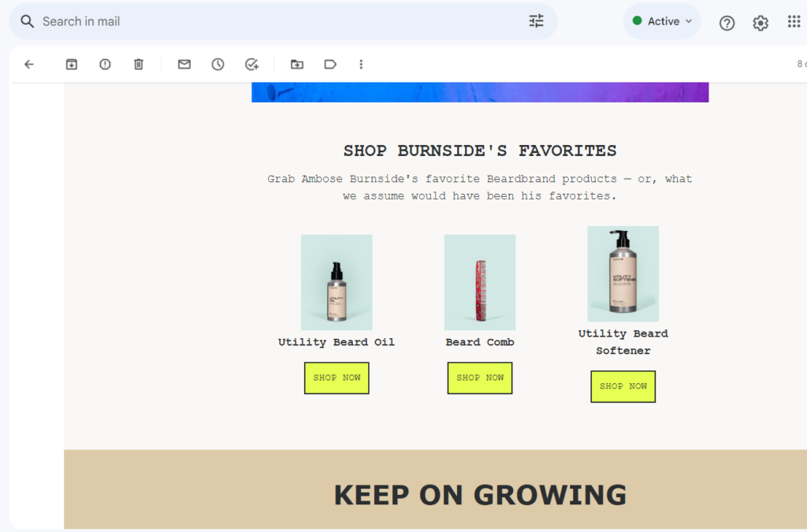Screen dimensions: 807x532
Task: Delete this email with trash icon
Action: pos(139,65)
